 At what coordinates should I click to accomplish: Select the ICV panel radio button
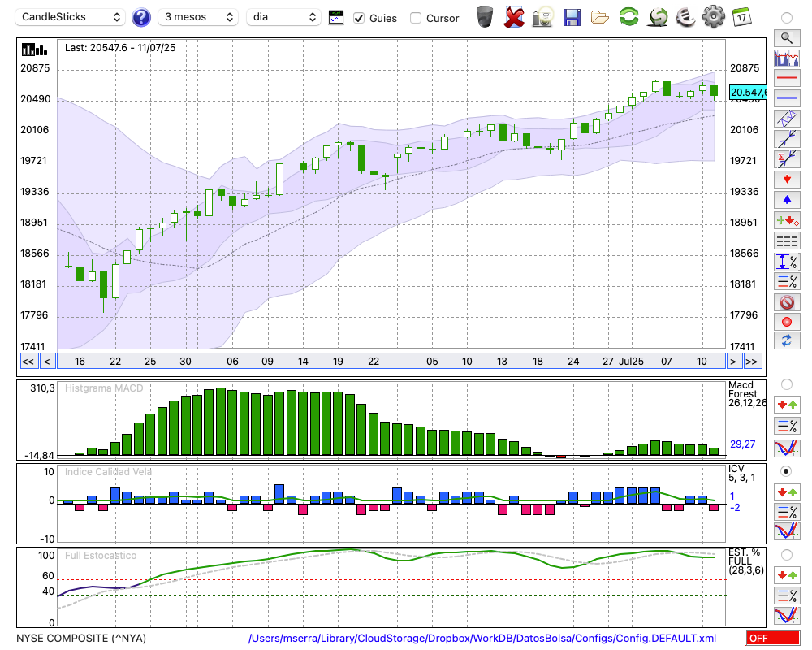pos(787,471)
